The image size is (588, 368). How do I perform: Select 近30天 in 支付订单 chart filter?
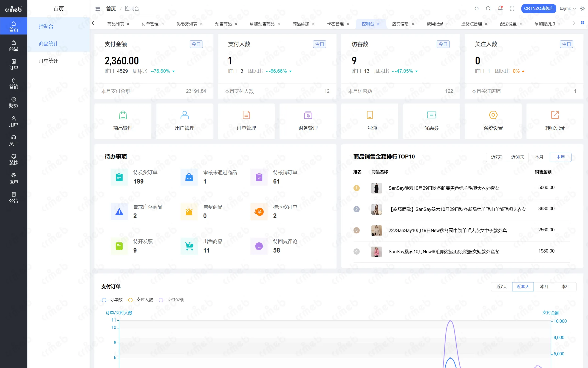click(x=523, y=287)
